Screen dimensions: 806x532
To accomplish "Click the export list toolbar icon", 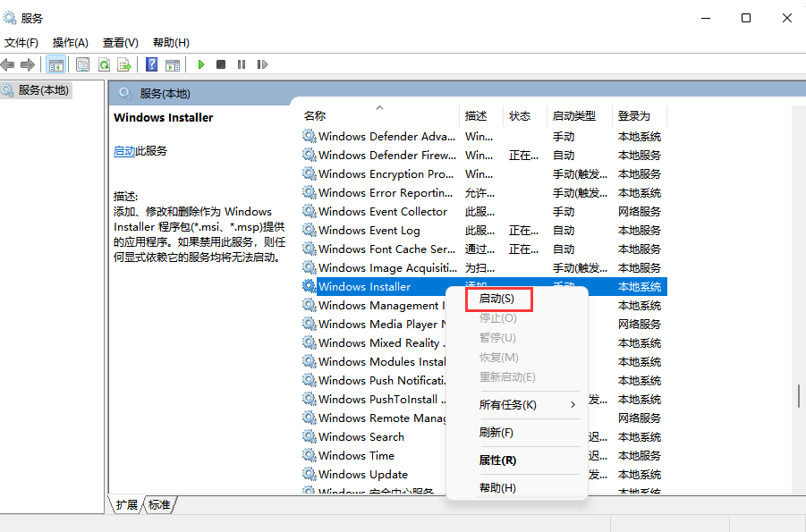I will tap(123, 63).
